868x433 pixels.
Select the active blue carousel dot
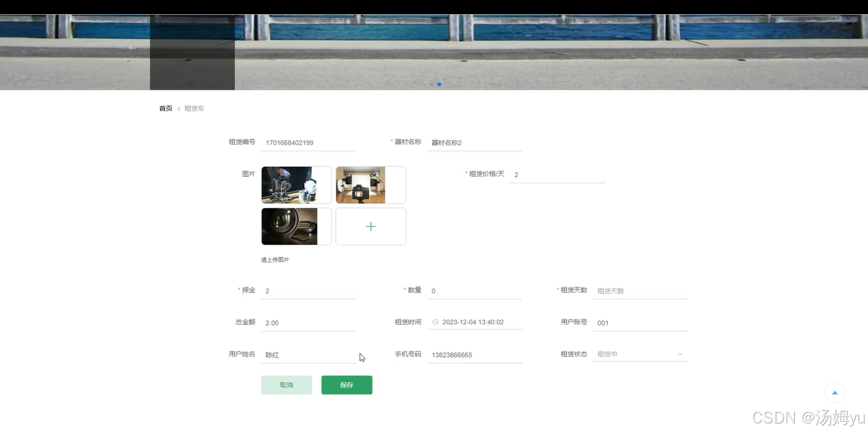439,84
